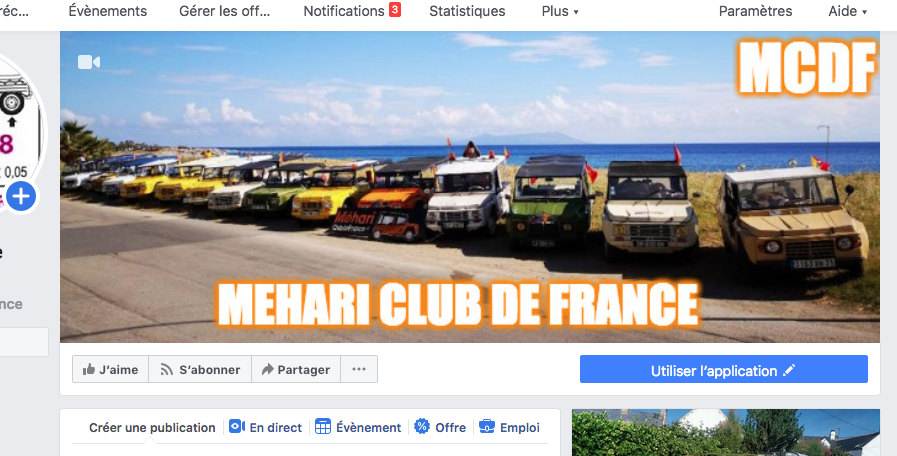Viewport: 897px width, 456px height.
Task: Click Créer une publication field
Action: click(x=152, y=427)
